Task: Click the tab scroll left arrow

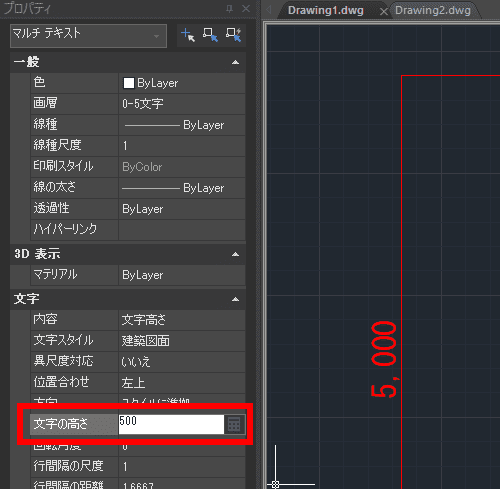Action: [x=268, y=10]
